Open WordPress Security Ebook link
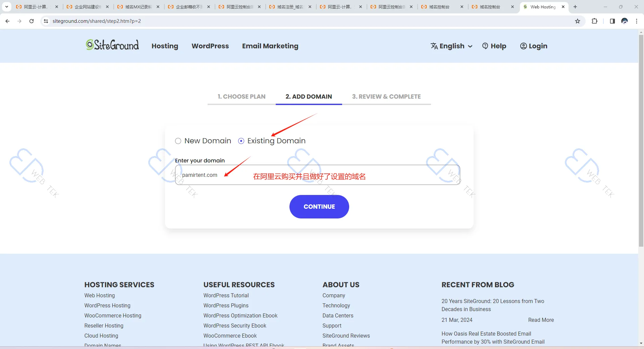The width and height of the screenshot is (644, 349). coord(235,326)
